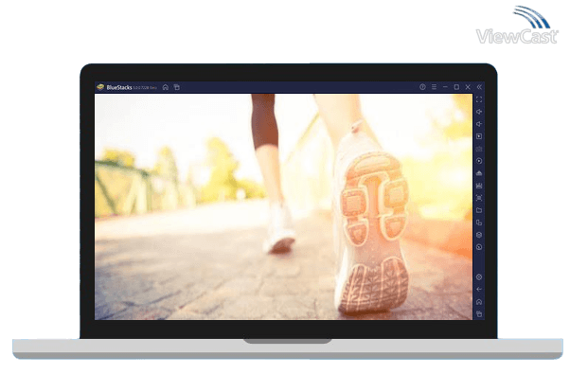The image size is (570, 392).
Task: Click the BlueStacks home icon in title bar
Action: 166,87
